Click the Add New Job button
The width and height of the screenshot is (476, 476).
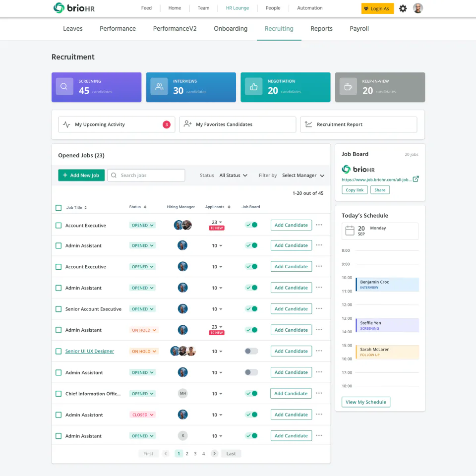coord(81,175)
